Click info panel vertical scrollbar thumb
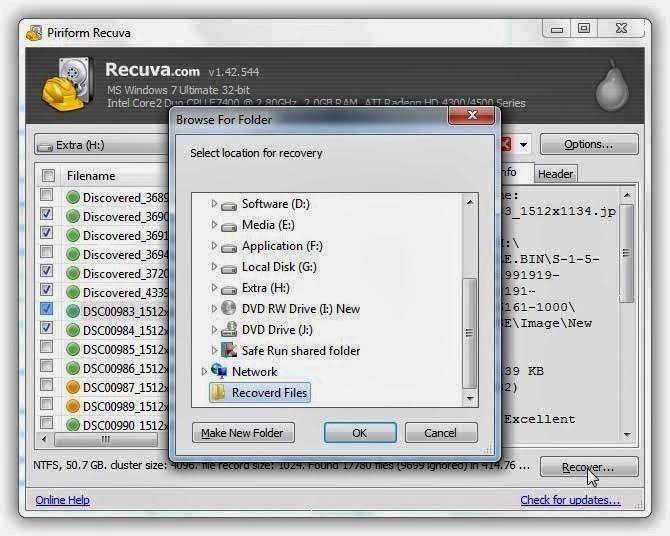This screenshot has height=536, width=670. point(626,253)
